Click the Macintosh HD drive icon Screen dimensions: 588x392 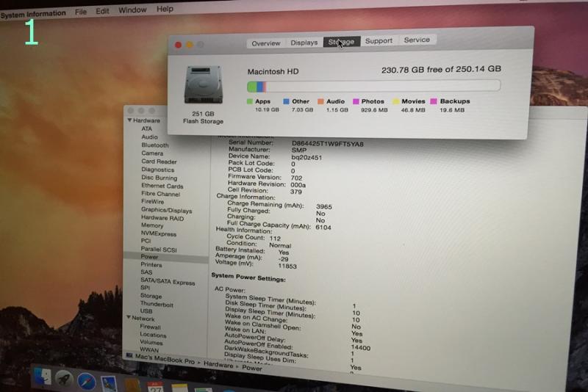pos(204,84)
